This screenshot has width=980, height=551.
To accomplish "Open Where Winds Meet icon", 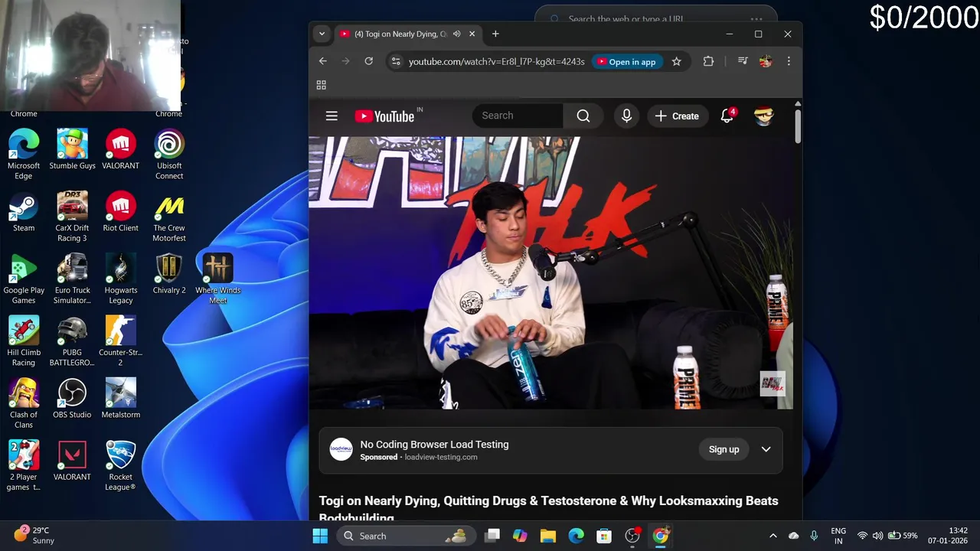I will coord(217,279).
